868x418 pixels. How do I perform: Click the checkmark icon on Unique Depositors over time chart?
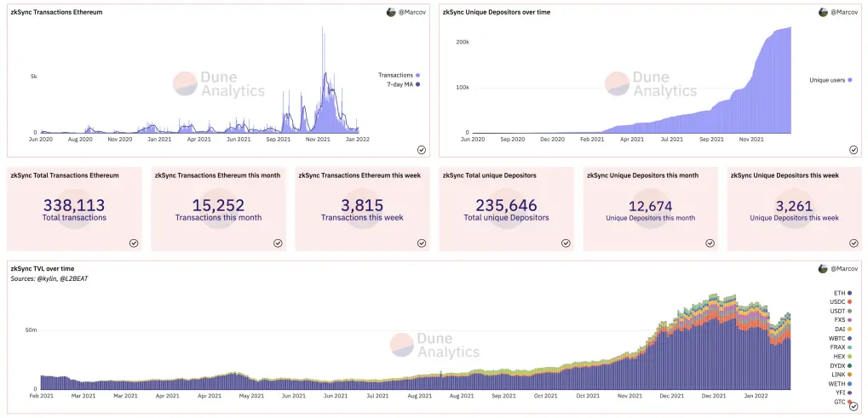click(853, 150)
